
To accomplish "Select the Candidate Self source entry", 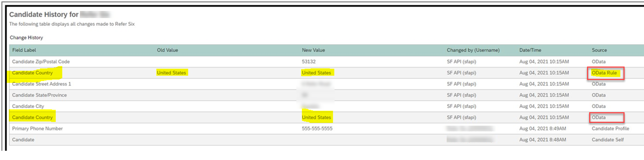I will tap(608, 140).
